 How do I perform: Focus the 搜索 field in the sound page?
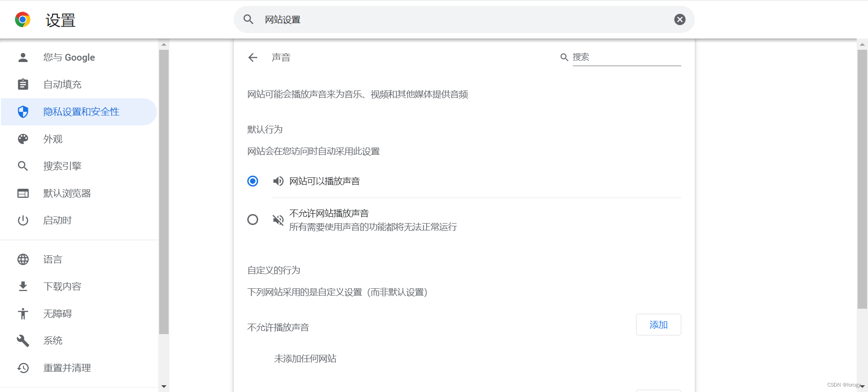point(627,57)
